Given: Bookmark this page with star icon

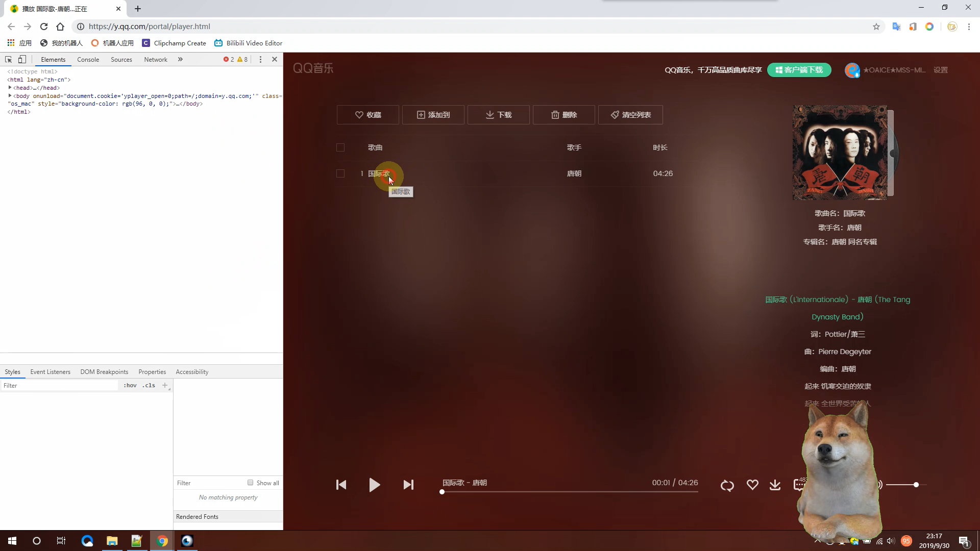Looking at the screenshot, I should pos(876,27).
